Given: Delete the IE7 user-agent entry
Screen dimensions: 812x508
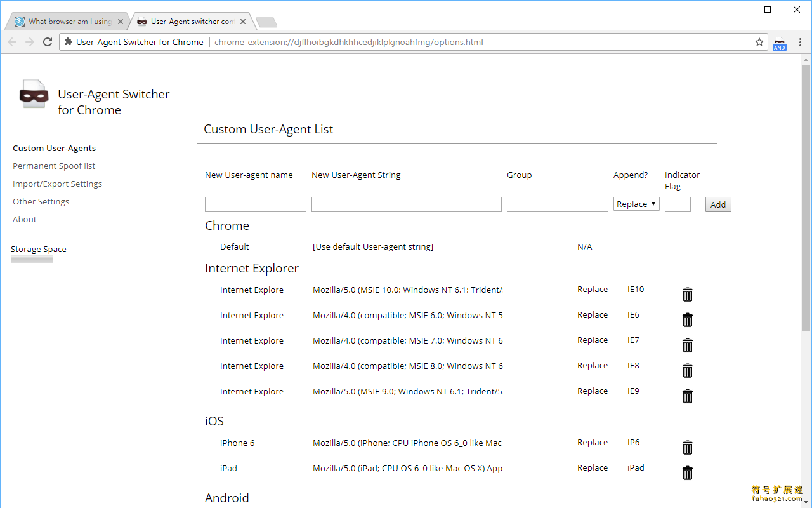Looking at the screenshot, I should (x=688, y=345).
